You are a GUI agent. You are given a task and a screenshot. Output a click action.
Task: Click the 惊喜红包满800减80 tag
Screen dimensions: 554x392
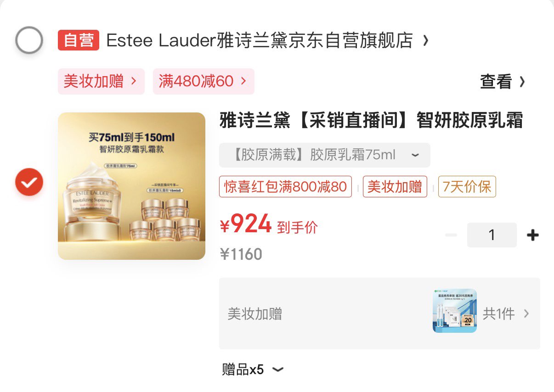point(285,187)
